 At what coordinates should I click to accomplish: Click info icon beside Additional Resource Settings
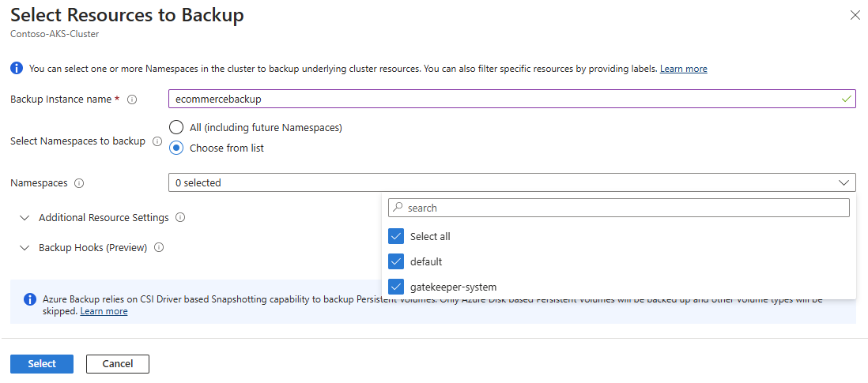point(180,218)
